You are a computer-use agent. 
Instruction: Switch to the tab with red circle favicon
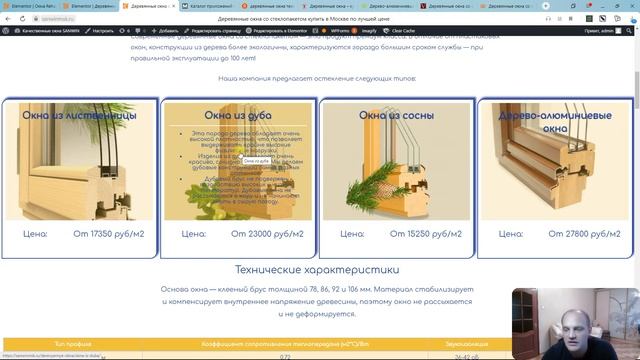pyautogui.click(x=268, y=6)
